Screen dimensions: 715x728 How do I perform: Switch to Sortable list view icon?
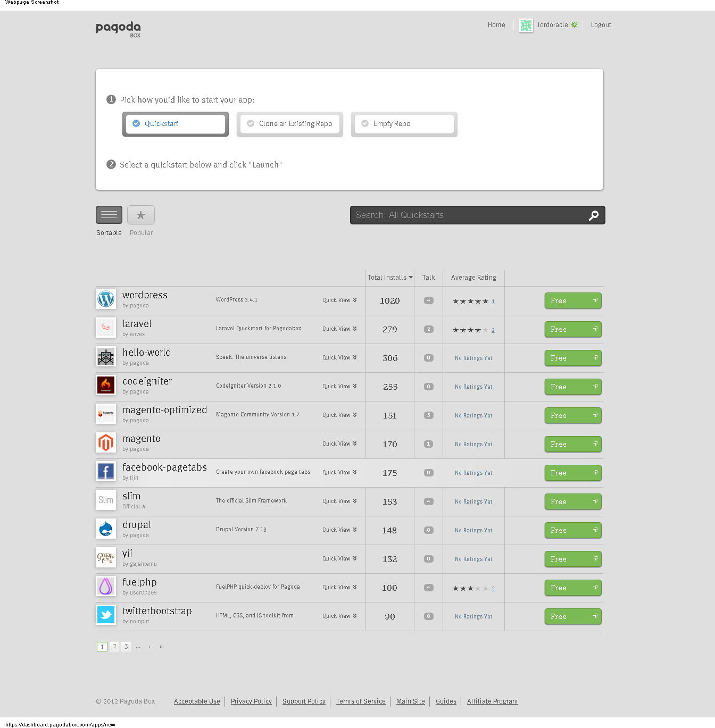109,215
